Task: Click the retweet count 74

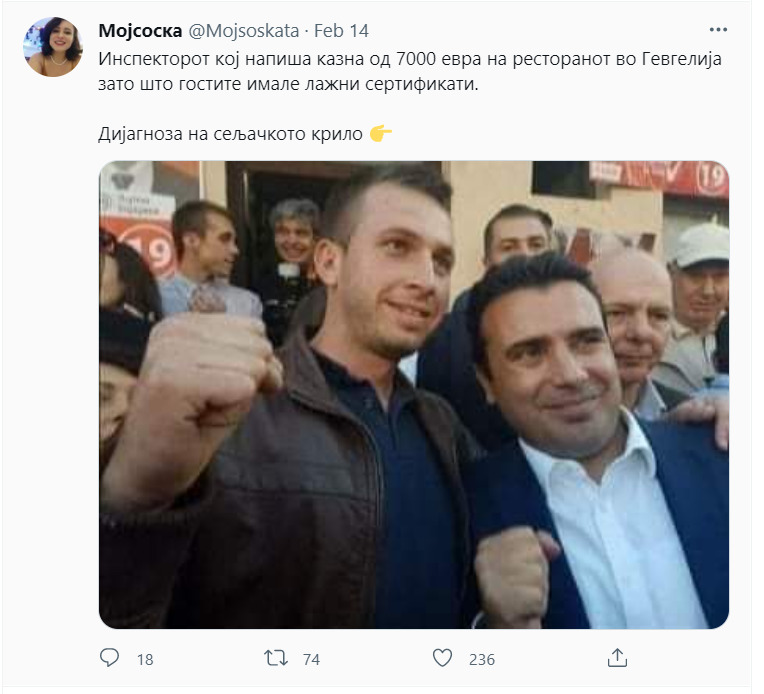Action: [311, 659]
